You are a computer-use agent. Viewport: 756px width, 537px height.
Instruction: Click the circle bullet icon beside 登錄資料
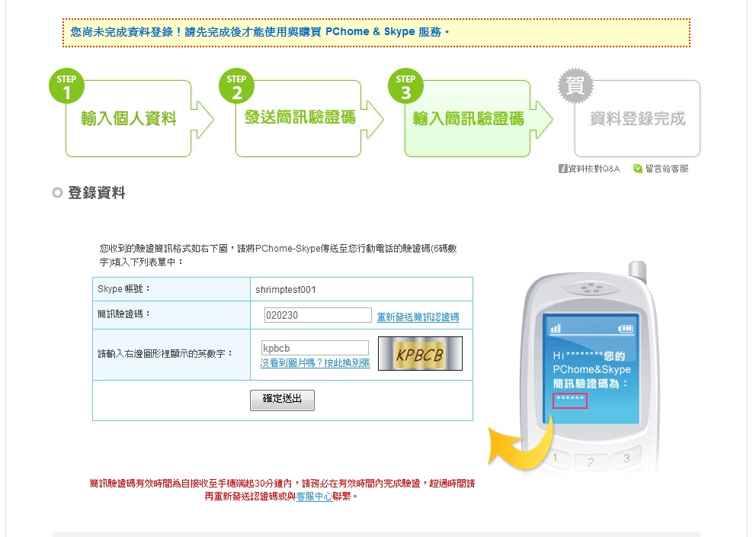pos(57,193)
